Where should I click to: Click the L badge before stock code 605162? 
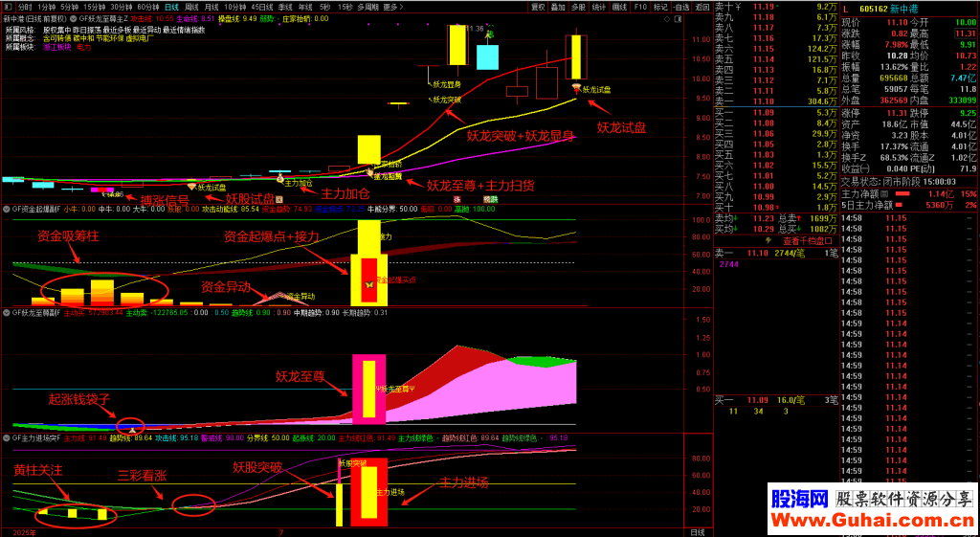coord(845,10)
